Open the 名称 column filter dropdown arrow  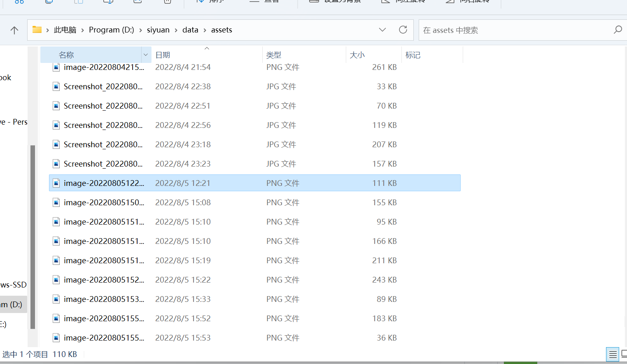[x=146, y=55]
